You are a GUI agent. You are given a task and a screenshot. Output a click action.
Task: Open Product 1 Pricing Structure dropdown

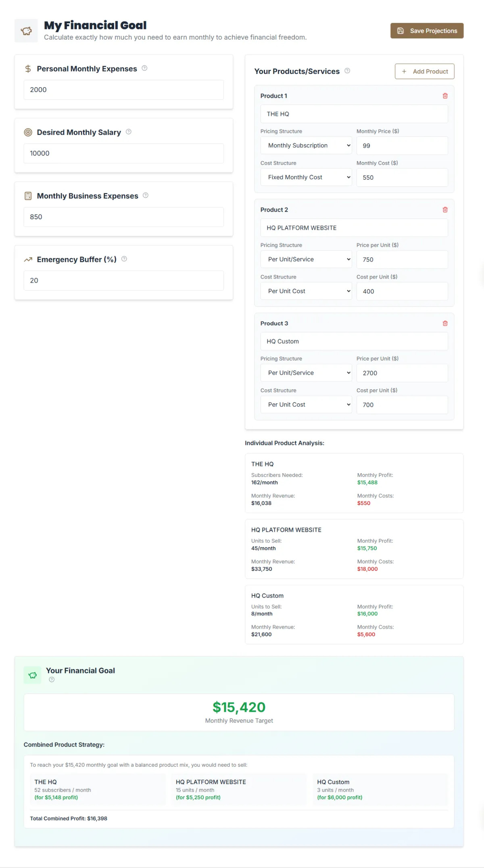tap(306, 146)
